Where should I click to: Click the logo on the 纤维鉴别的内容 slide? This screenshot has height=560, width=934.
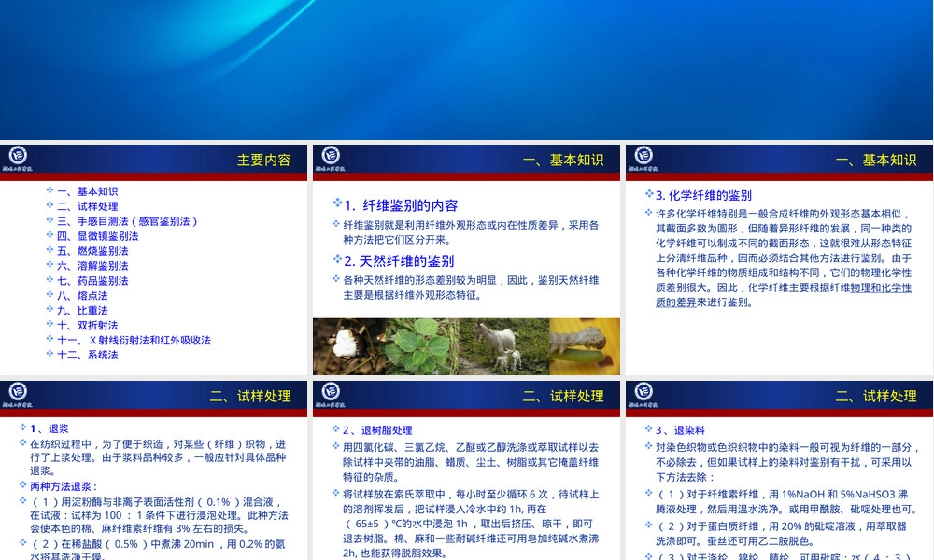coord(331,159)
